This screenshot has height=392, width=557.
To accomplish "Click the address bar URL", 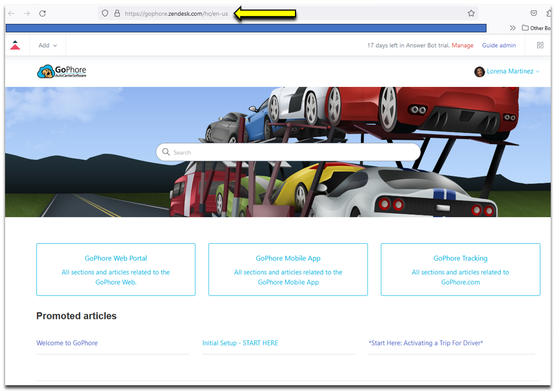I will [176, 14].
